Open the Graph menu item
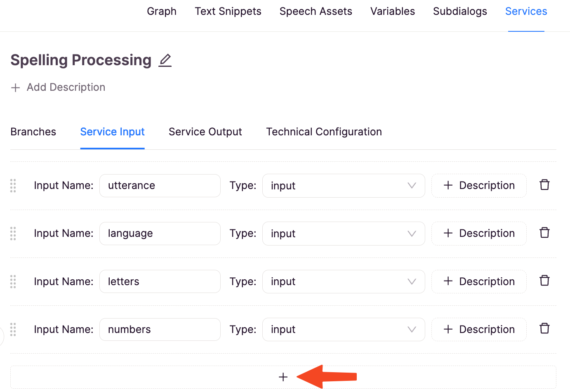570x392 pixels. pos(162,11)
